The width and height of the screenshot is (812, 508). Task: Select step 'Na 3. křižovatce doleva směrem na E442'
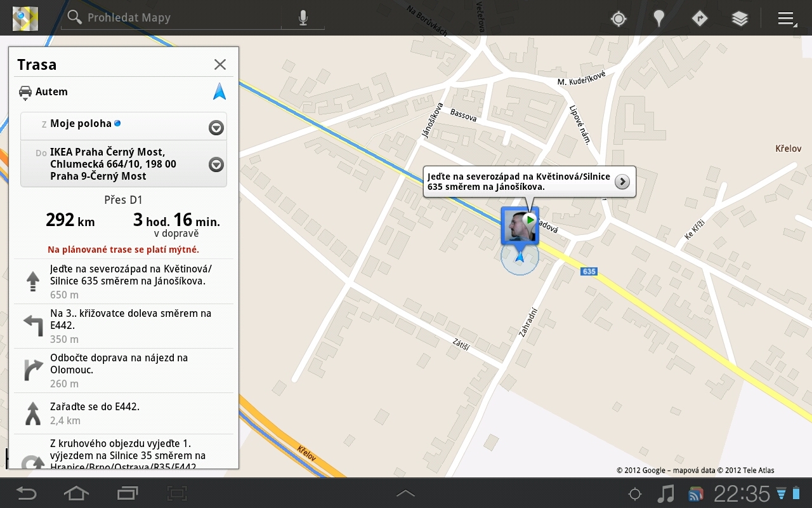(x=124, y=326)
